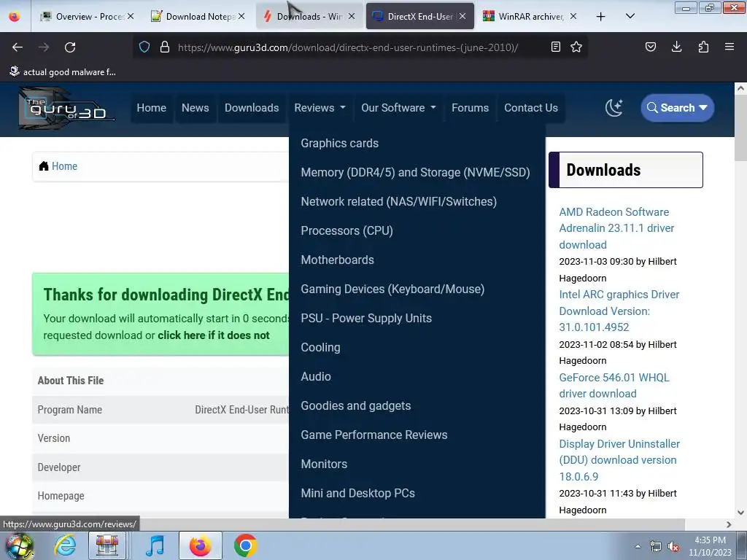The width and height of the screenshot is (747, 560).
Task: Open the Search dropdown button
Action: pos(677,108)
